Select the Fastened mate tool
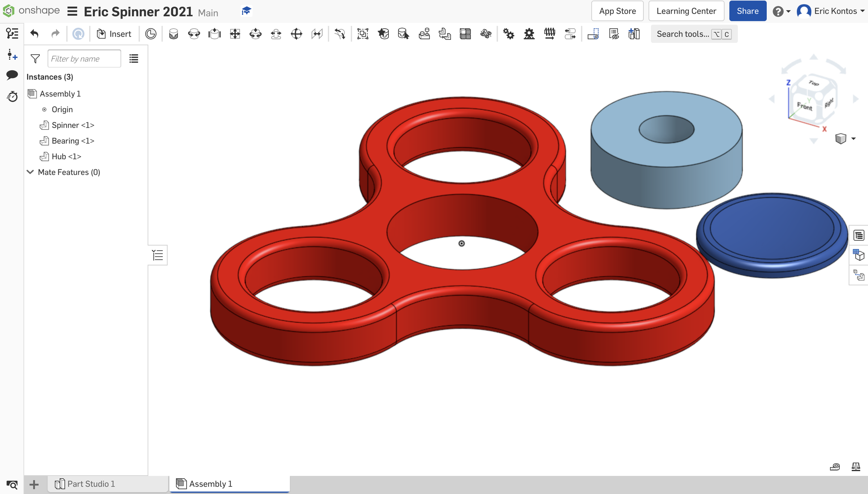Image resolution: width=868 pixels, height=494 pixels. (174, 34)
